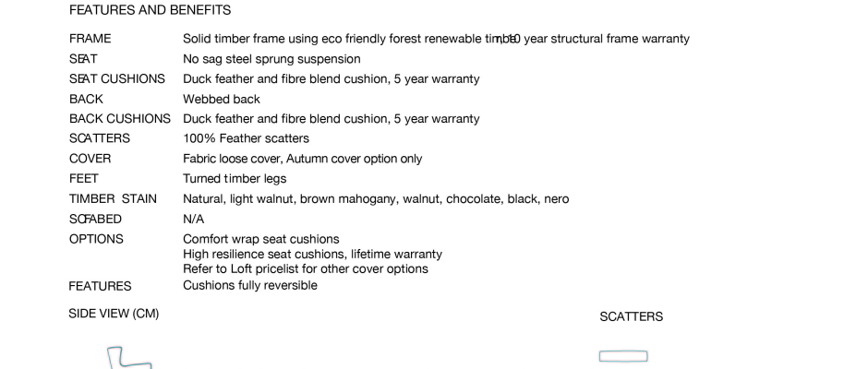Click the "100% Feather scatters" text
The height and width of the screenshot is (369, 868).
coord(246,138)
